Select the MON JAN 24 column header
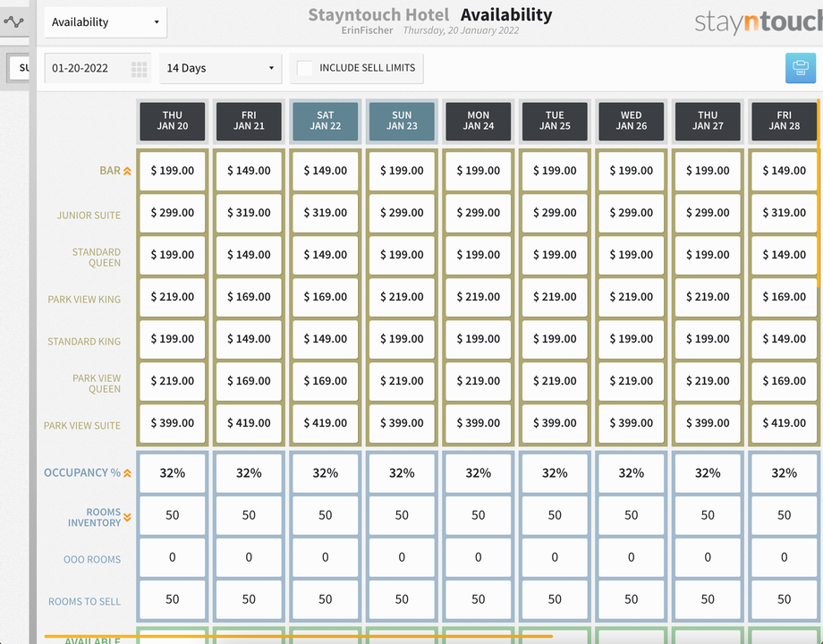This screenshot has height=644, width=823. 479,121
